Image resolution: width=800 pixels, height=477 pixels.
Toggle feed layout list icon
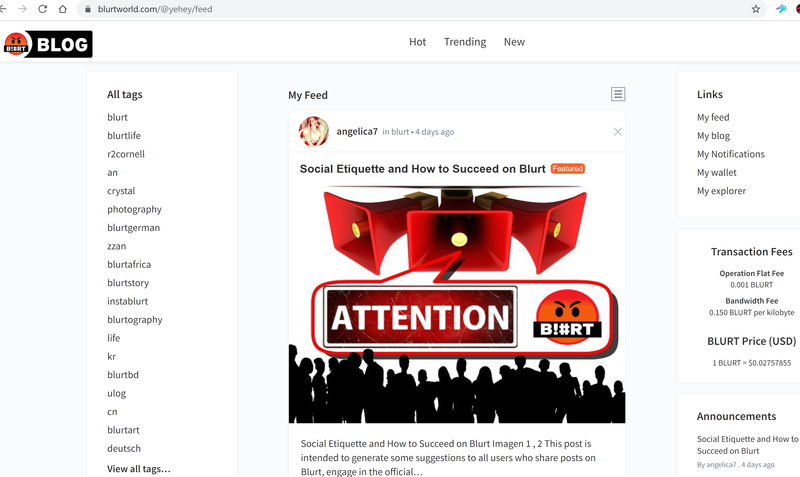pos(618,94)
